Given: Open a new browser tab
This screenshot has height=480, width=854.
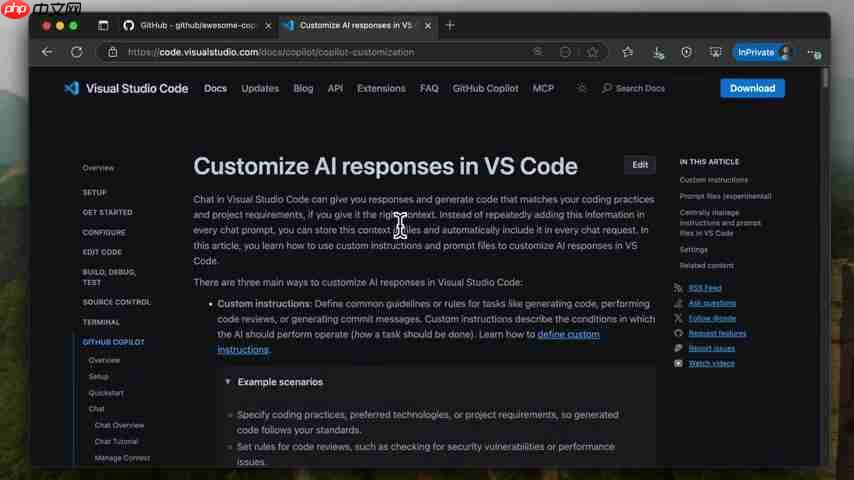Looking at the screenshot, I should point(450,26).
